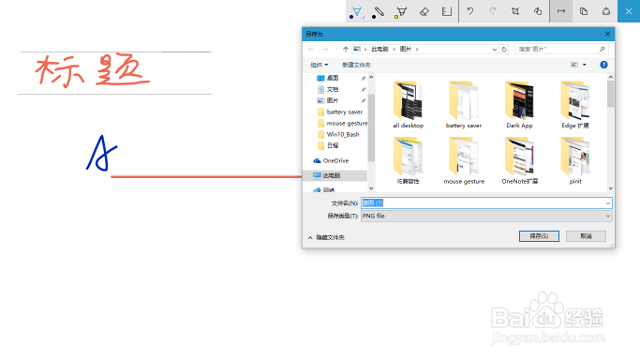Screen dimensions: 640x360
Task: Copy the sketch to clipboard
Action: click(584, 11)
